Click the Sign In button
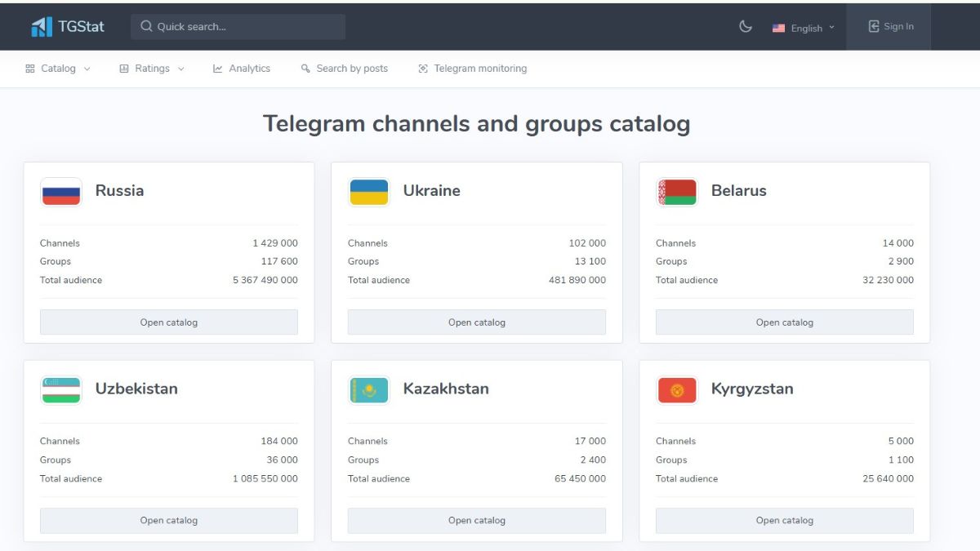This screenshot has height=551, width=980. click(x=890, y=27)
